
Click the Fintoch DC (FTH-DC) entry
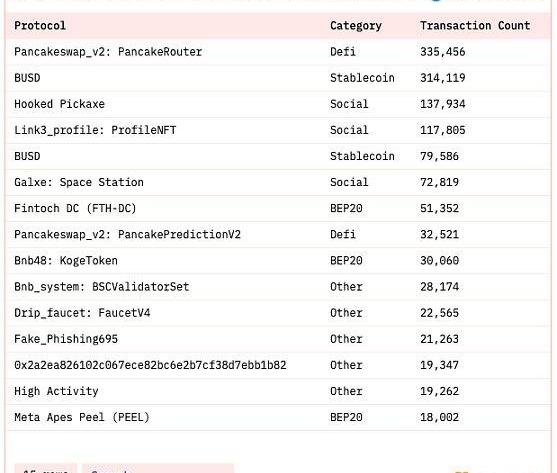75,208
